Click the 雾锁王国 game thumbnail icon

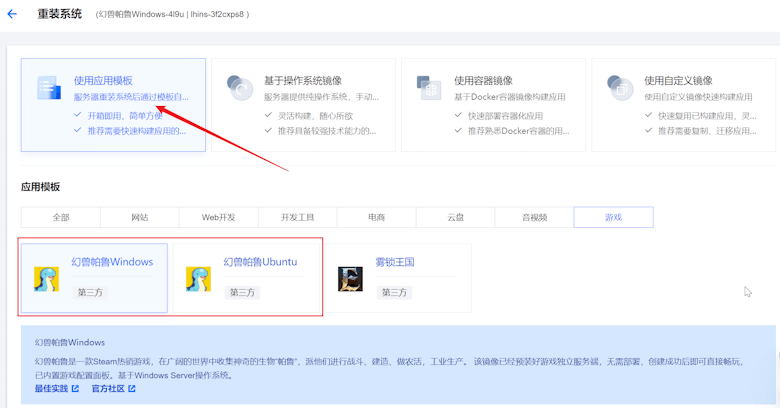(x=350, y=279)
